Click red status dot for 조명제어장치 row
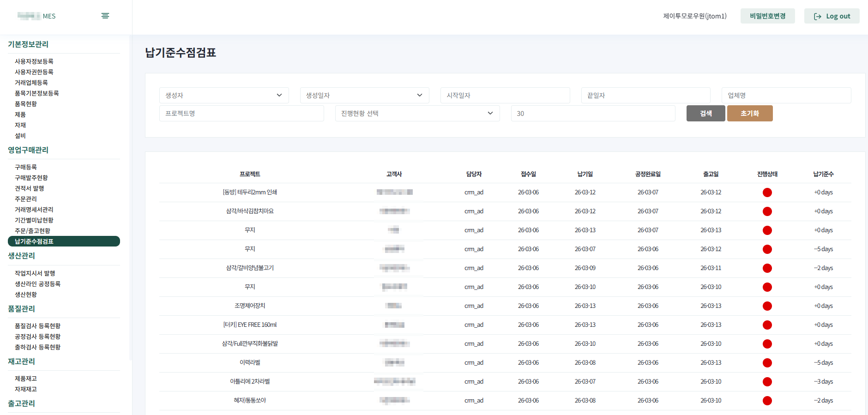The width and height of the screenshot is (868, 415). tap(767, 306)
